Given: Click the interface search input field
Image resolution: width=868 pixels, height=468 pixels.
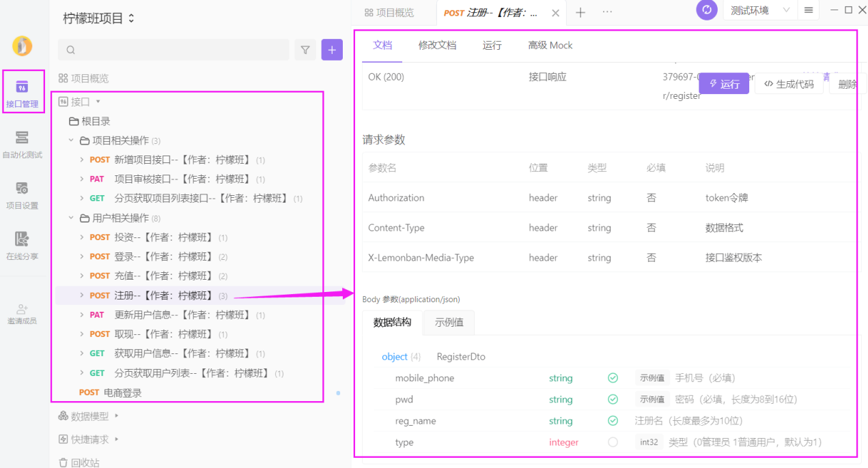Looking at the screenshot, I should coord(174,50).
